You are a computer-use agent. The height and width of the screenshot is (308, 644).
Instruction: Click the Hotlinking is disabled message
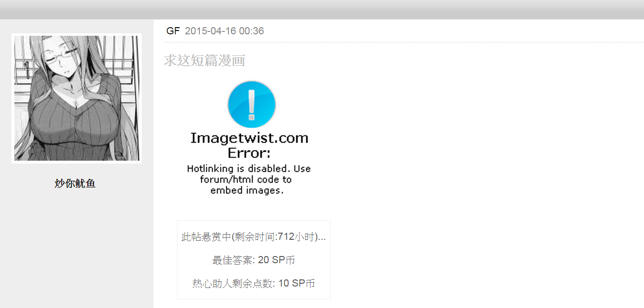pyautogui.click(x=249, y=169)
